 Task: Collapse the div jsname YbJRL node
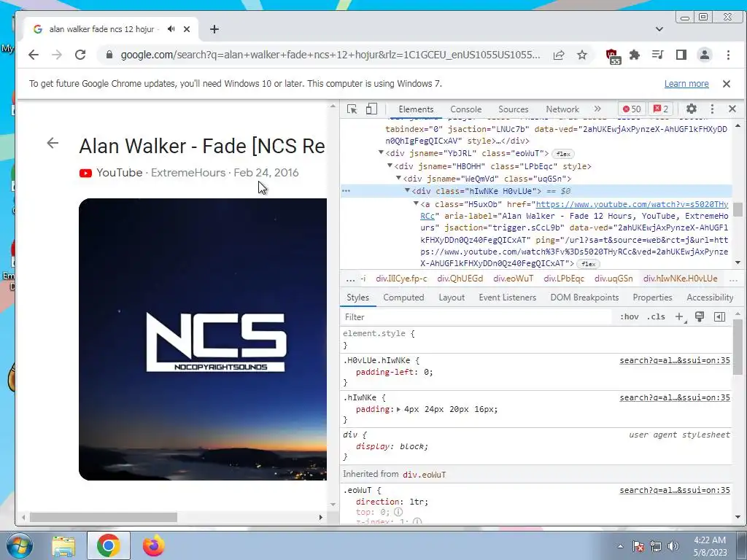pyautogui.click(x=381, y=153)
